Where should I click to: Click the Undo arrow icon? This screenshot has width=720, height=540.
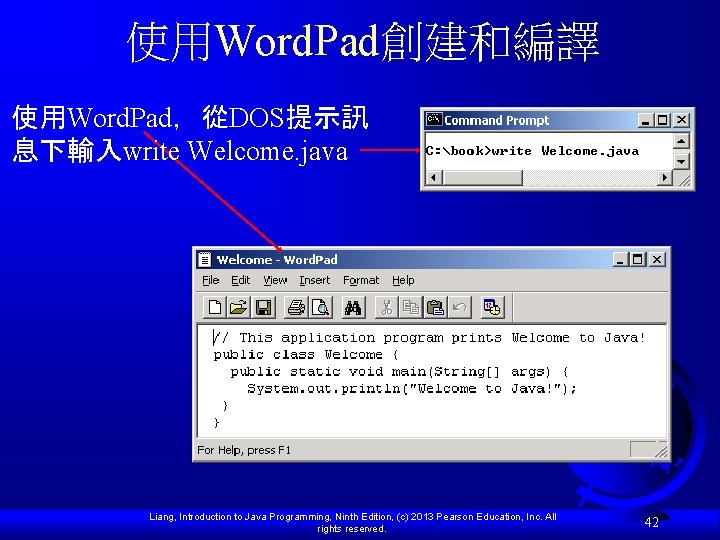(x=459, y=307)
